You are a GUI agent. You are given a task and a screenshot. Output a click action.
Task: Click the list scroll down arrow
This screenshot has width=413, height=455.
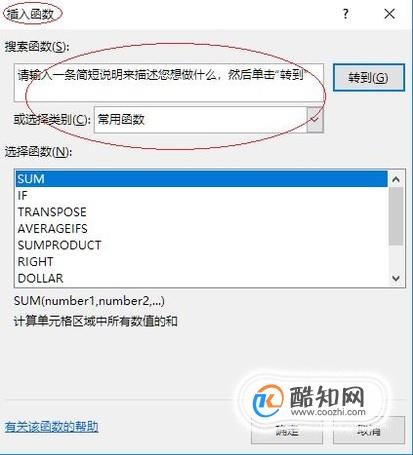pyautogui.click(x=396, y=278)
